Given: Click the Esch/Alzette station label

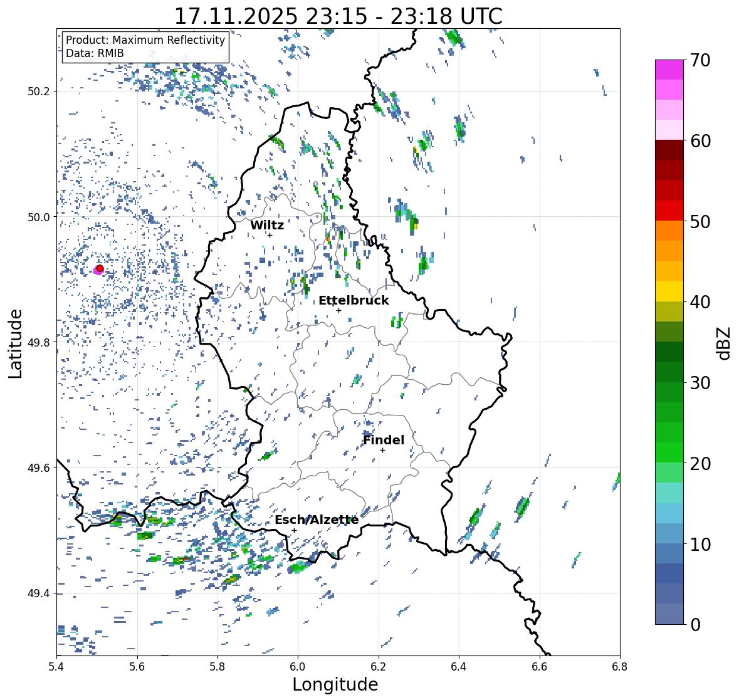Looking at the screenshot, I should click(317, 520).
